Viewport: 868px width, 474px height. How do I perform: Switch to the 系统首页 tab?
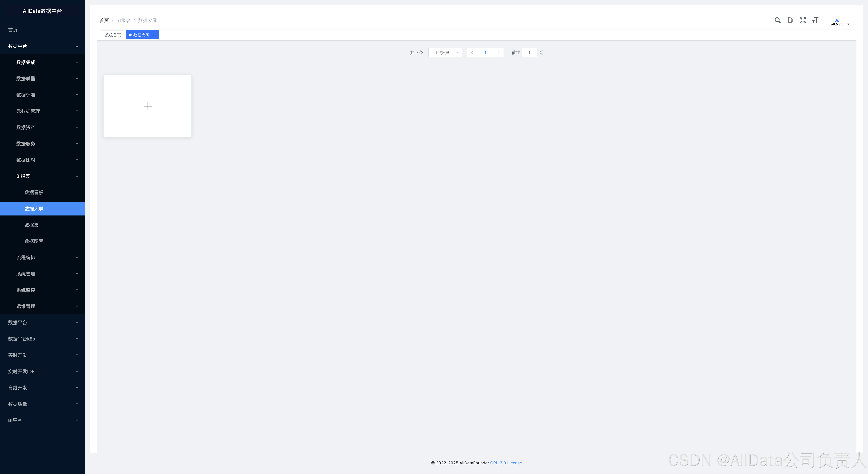click(113, 35)
